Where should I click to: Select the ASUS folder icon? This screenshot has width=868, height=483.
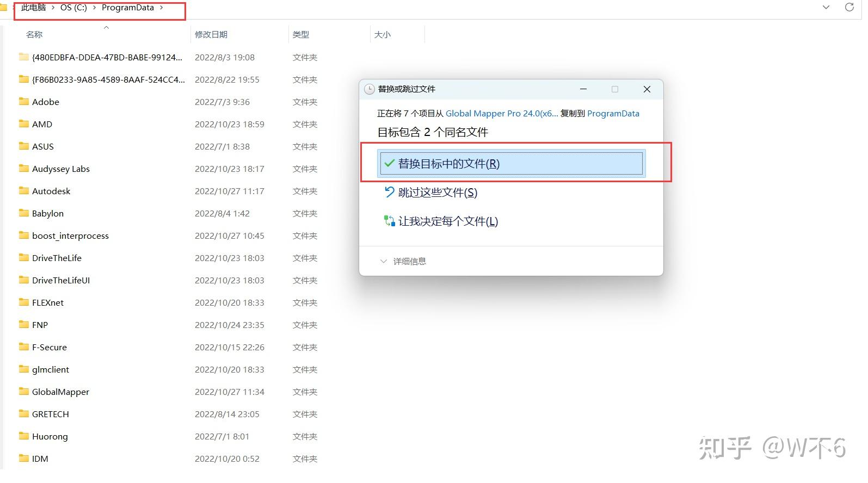click(23, 146)
